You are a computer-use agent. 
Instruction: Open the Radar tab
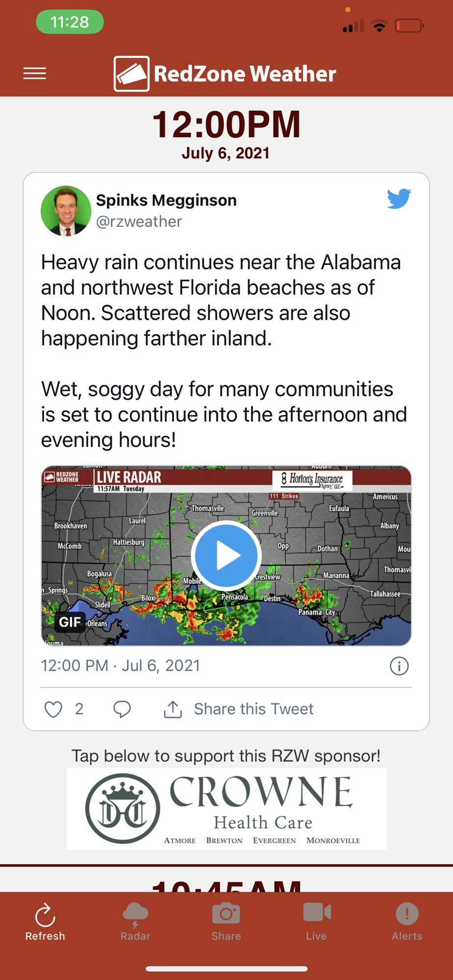tap(135, 922)
